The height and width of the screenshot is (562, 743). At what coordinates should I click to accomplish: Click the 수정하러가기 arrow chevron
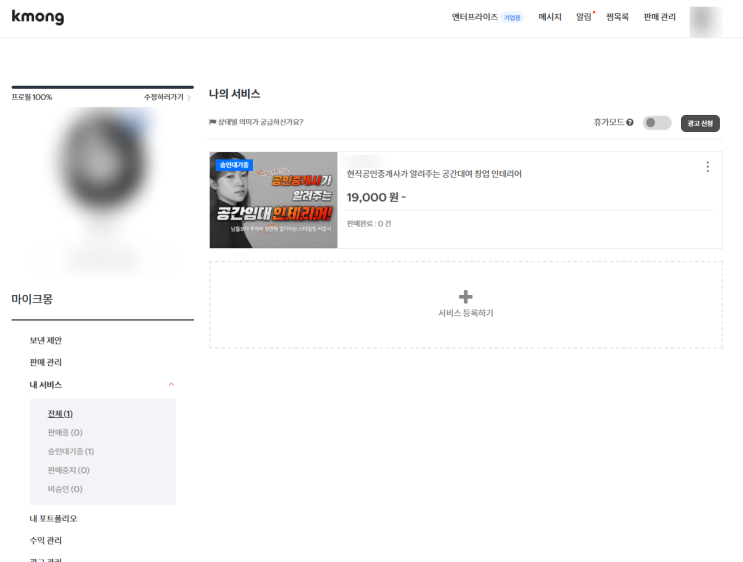[189, 97]
